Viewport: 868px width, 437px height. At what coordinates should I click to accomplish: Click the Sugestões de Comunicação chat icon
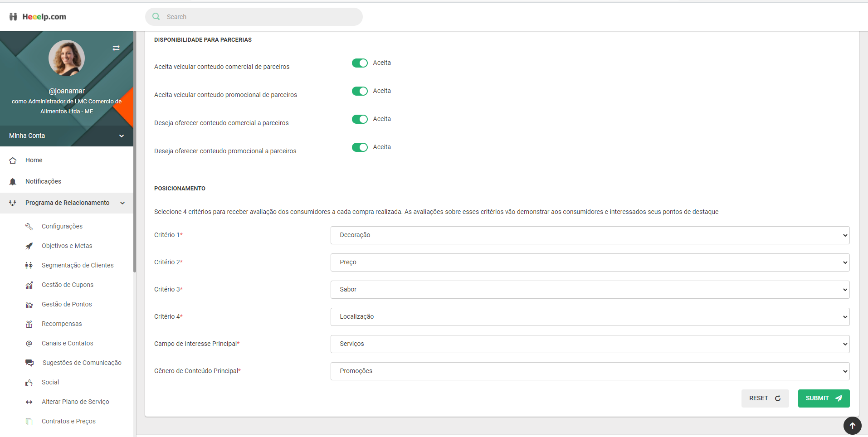click(29, 363)
